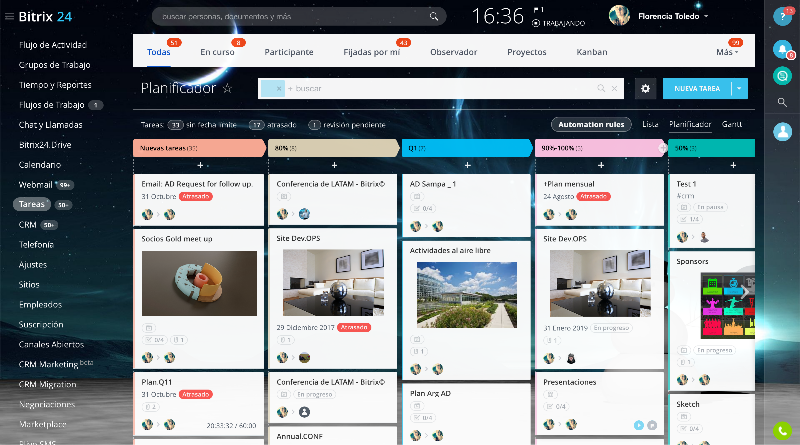Mark Planificador as favorite with the star
Image resolution: width=800 pixels, height=445 pixels.
228,88
